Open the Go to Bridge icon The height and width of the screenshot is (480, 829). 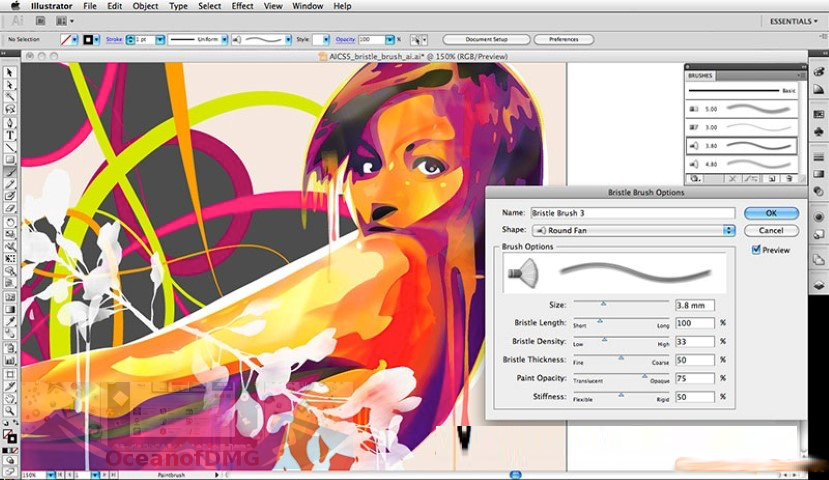40,21
